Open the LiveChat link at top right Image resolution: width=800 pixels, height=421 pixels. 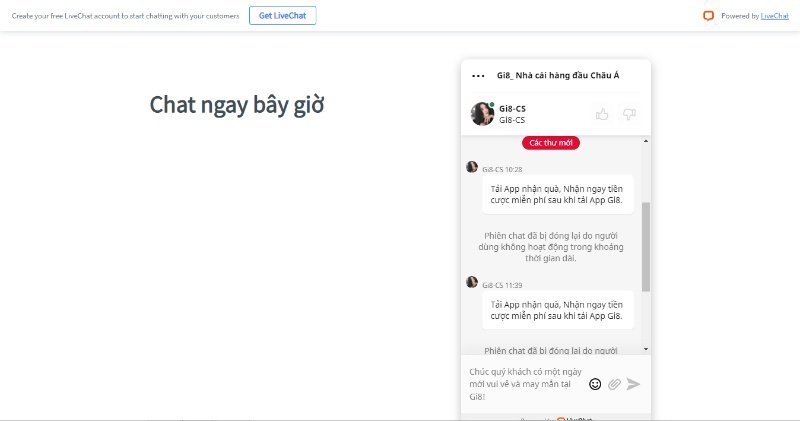pos(774,16)
